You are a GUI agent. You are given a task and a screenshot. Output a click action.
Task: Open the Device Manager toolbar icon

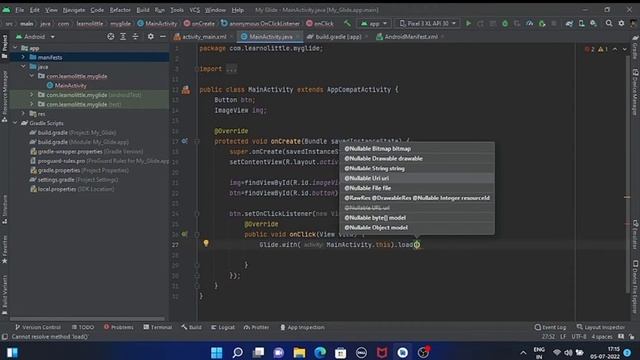[x=581, y=24]
